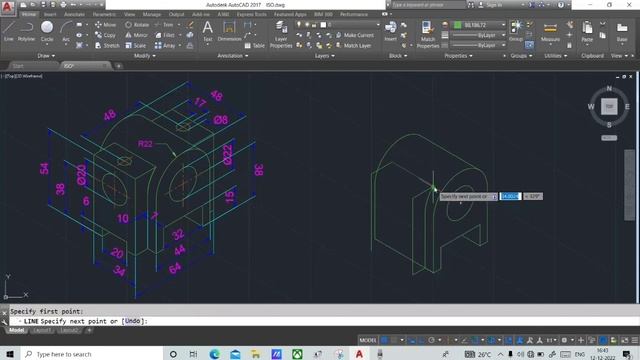Open the layer name dropdown
This screenshot has height=360, width=640.
coord(338,25)
